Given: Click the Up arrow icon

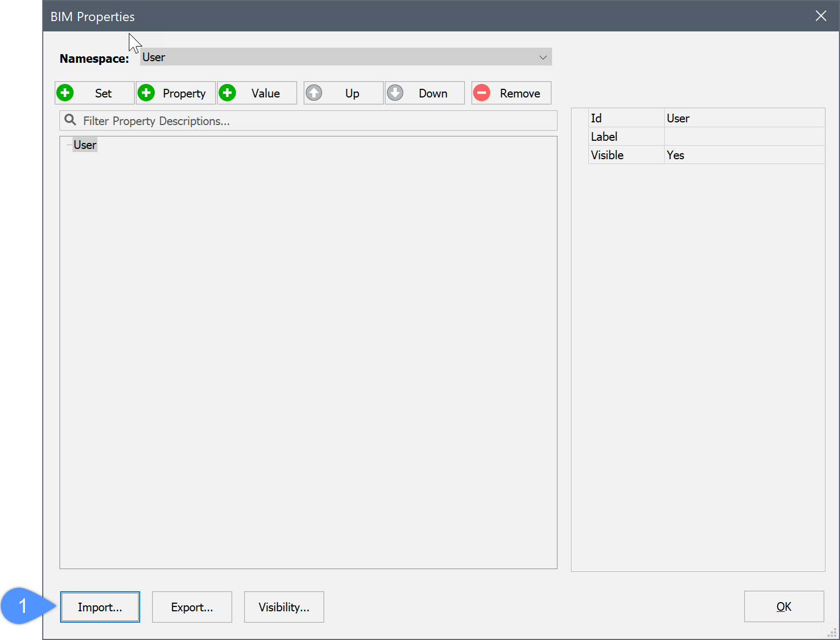Looking at the screenshot, I should pos(314,93).
